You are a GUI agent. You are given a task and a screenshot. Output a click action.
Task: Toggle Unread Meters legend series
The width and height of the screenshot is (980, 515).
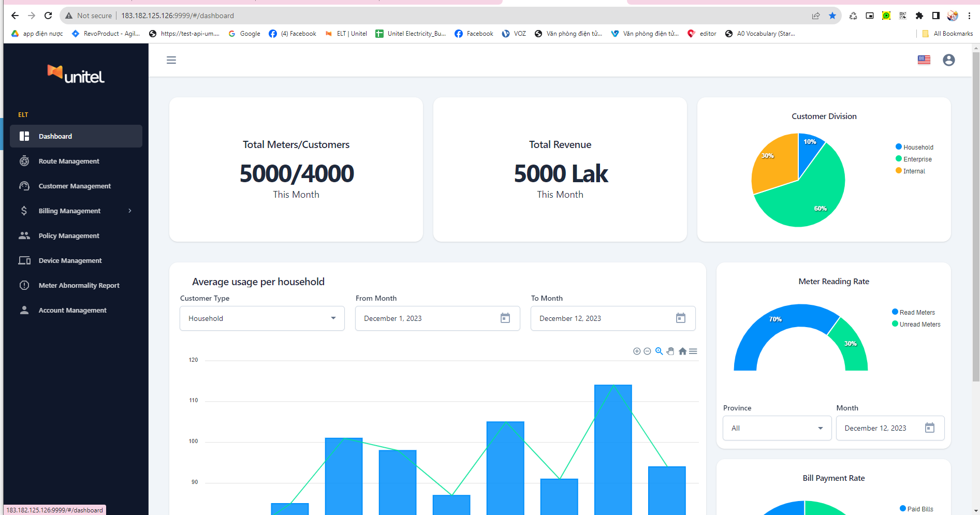click(916, 324)
